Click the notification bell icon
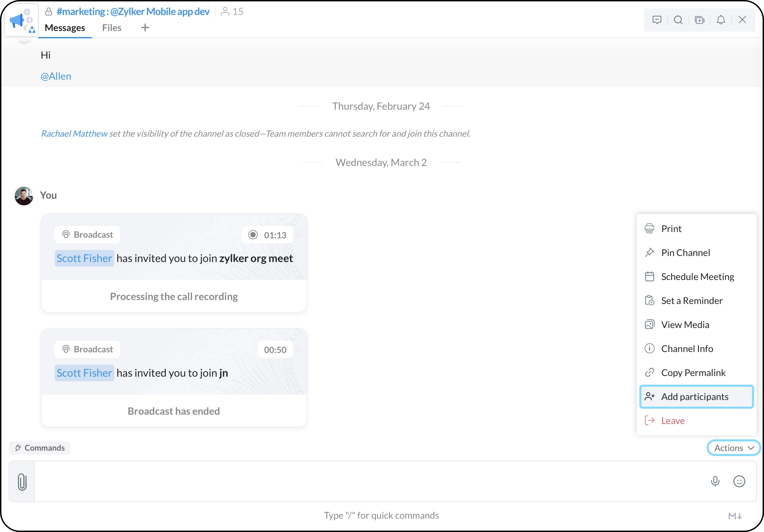The height and width of the screenshot is (532, 764). 721,20
